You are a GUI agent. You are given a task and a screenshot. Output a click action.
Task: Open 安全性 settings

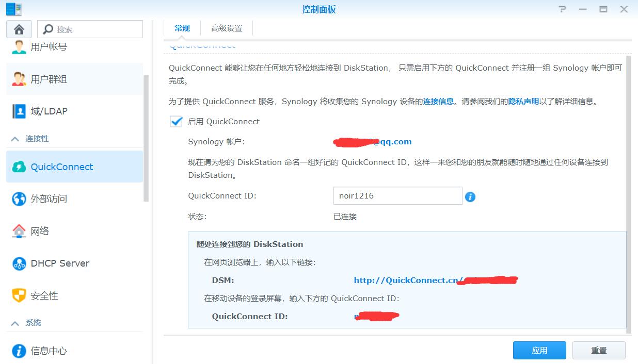point(74,295)
